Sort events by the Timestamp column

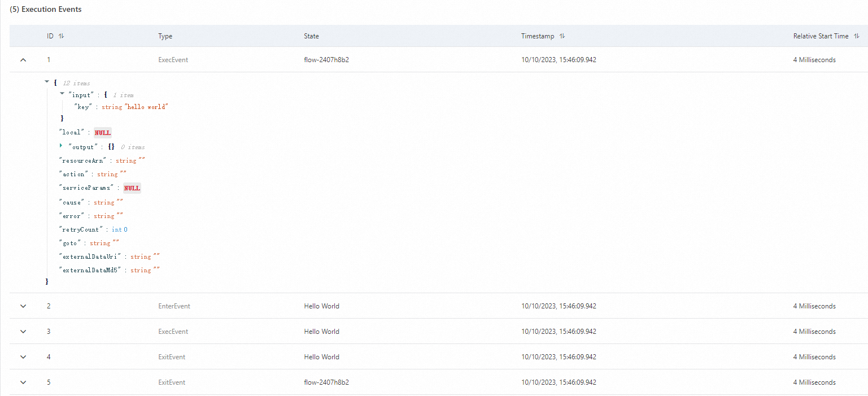[562, 36]
